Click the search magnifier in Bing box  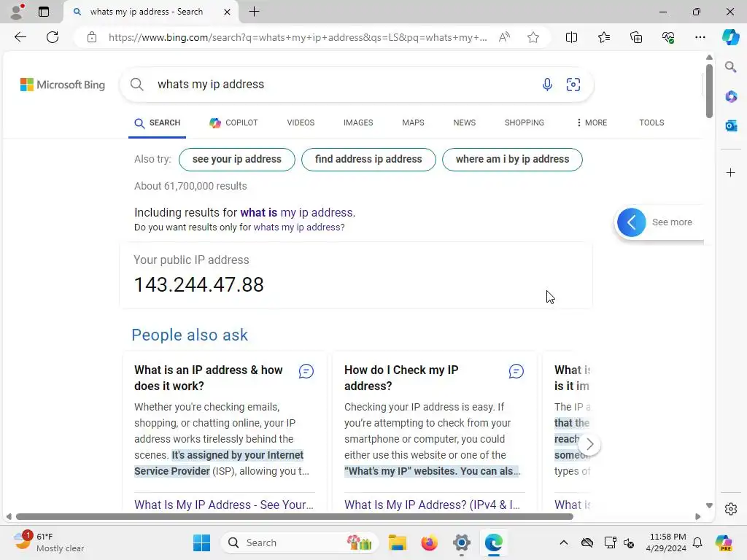pos(136,85)
